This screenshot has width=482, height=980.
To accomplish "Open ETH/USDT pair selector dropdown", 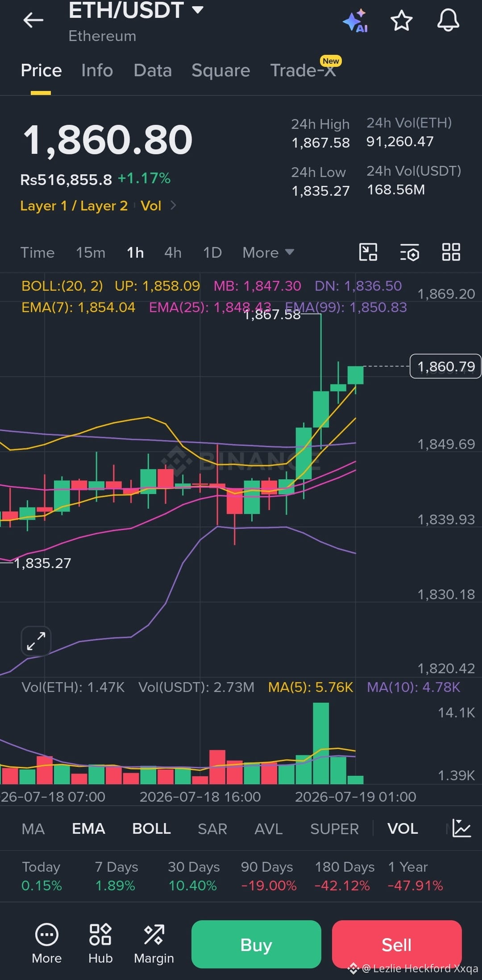I will (x=136, y=10).
